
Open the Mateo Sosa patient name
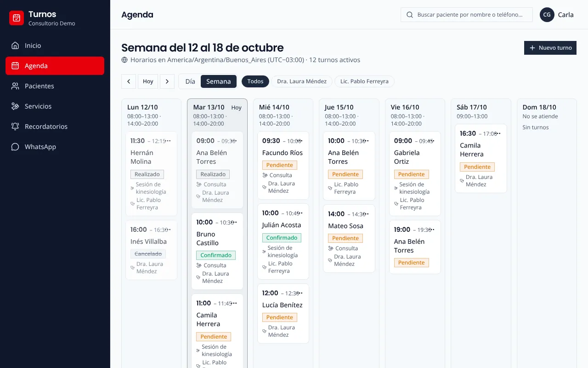(346, 226)
